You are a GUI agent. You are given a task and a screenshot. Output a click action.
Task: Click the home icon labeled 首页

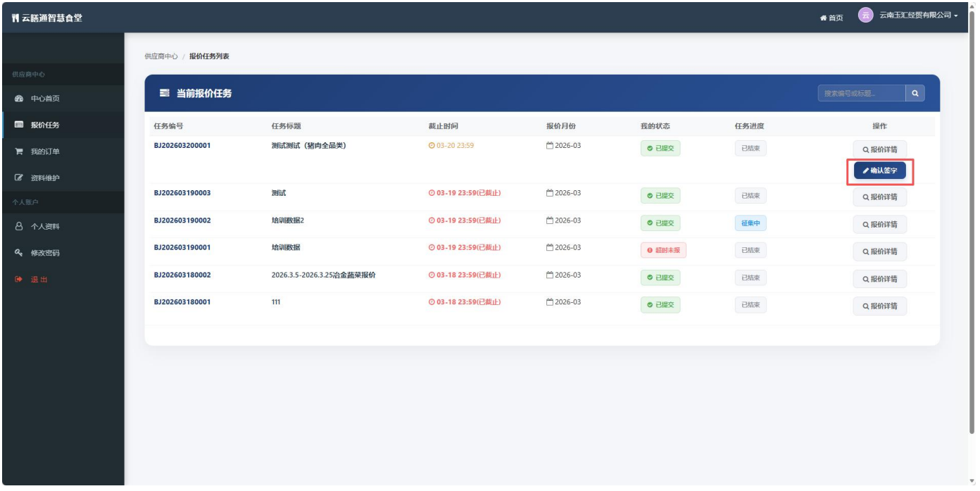[x=831, y=18]
